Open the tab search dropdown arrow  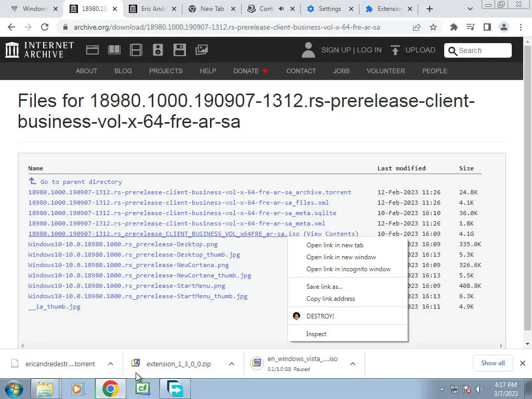[x=470, y=9]
